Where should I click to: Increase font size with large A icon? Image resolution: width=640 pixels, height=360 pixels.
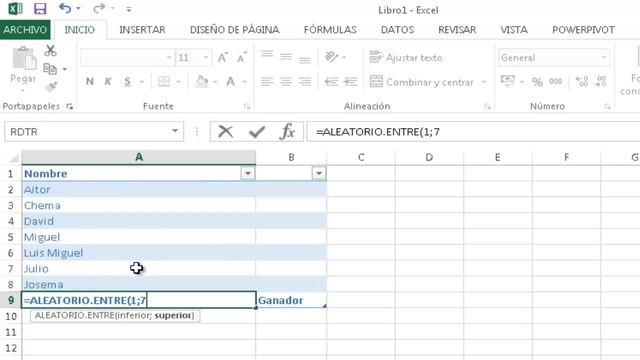[x=222, y=58]
